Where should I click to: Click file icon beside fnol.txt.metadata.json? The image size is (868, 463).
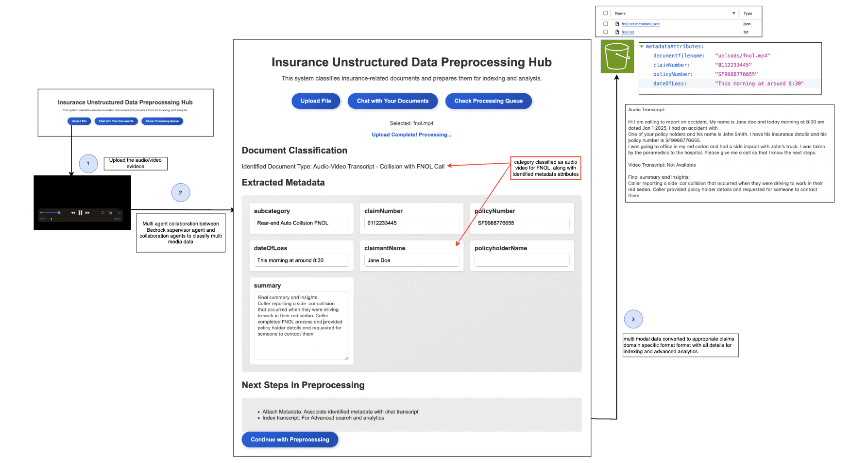[617, 24]
